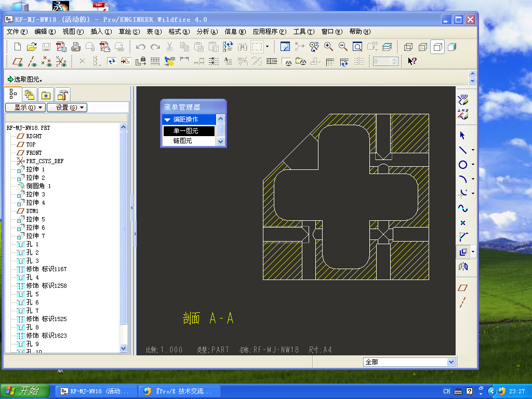Screen dimensions: 532x399
Task: Click the context help arrow icon
Action: 412,61
